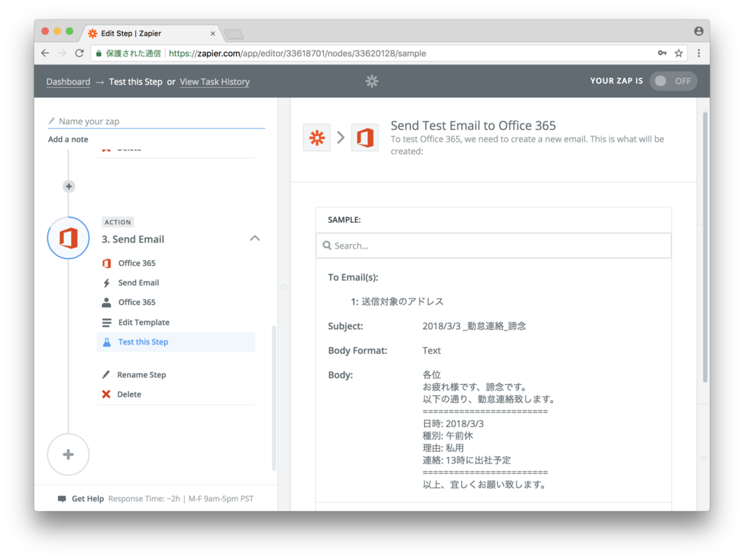Collapse the 3. Send Email step chevron

255,238
